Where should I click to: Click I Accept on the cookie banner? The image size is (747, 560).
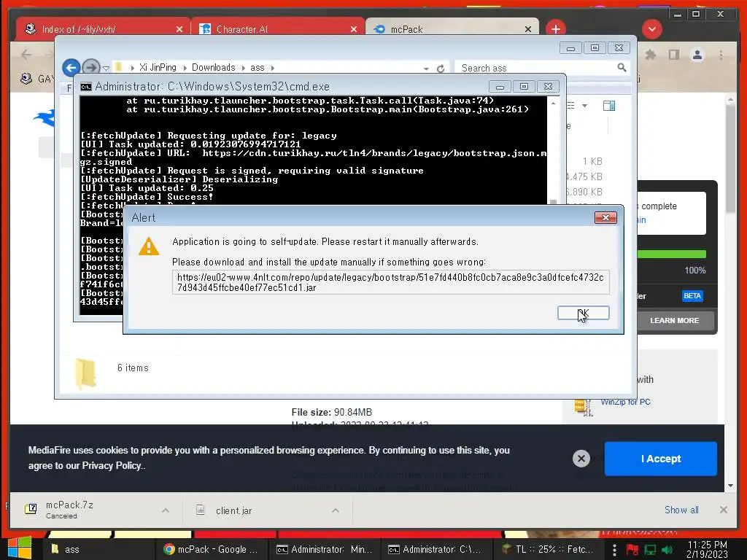pyautogui.click(x=660, y=459)
